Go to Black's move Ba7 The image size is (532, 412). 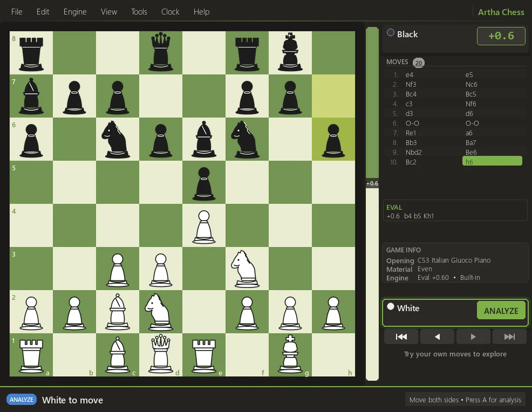click(470, 143)
